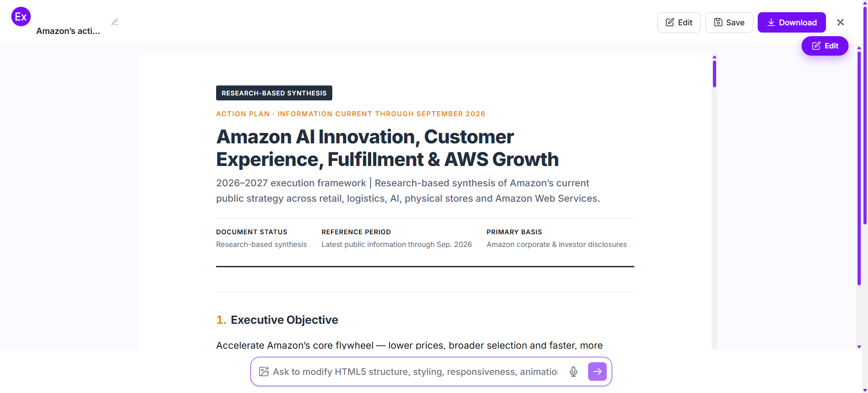868x393 pixels.
Task: Click the purple Ex avatar logo
Action: (21, 17)
